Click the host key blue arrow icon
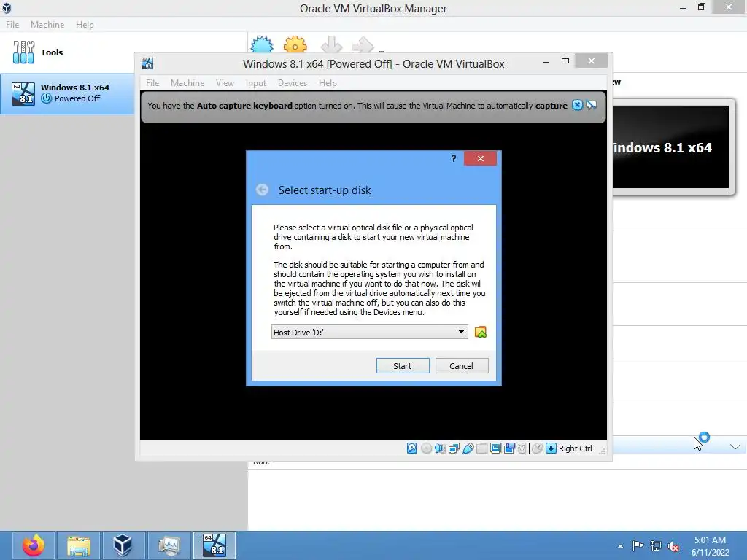The height and width of the screenshot is (560, 747). [551, 448]
